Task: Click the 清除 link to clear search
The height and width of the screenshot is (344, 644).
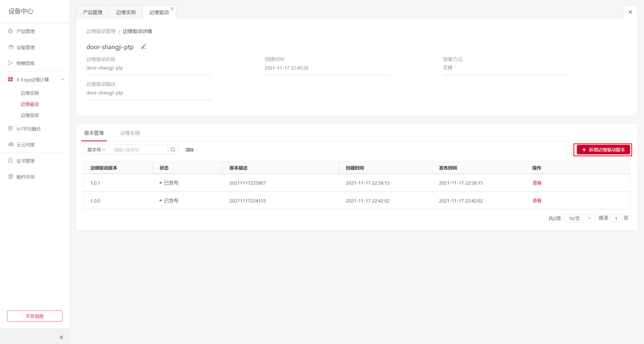Action: [x=189, y=150]
